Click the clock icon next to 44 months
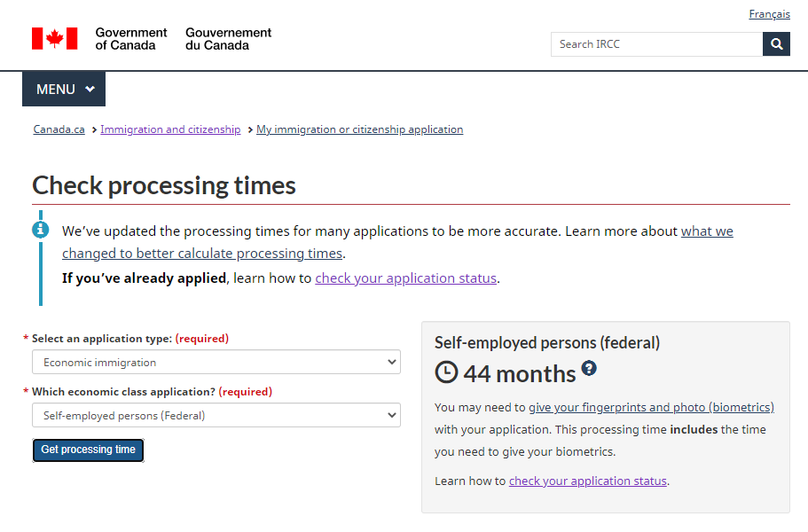This screenshot has height=532, width=808. click(x=446, y=372)
